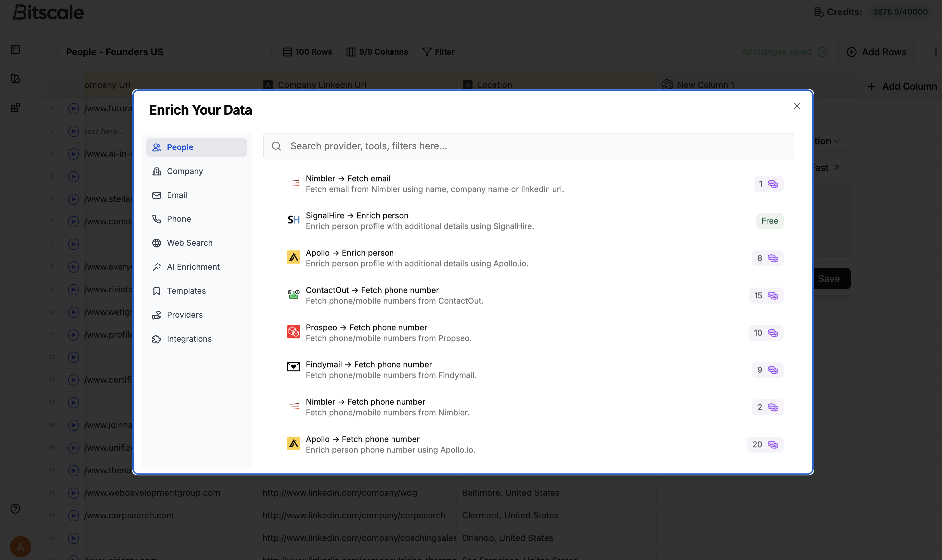Select the Web Search category

click(x=197, y=243)
